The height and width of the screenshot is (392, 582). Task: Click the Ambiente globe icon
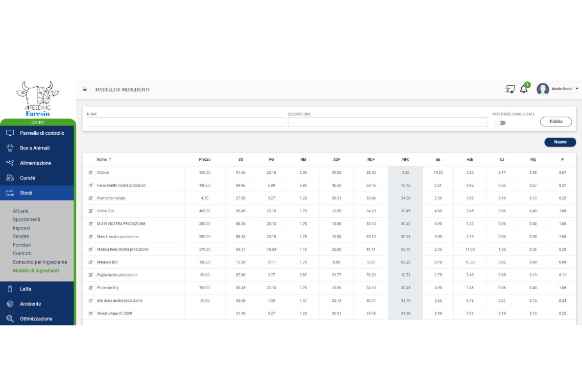tap(10, 304)
